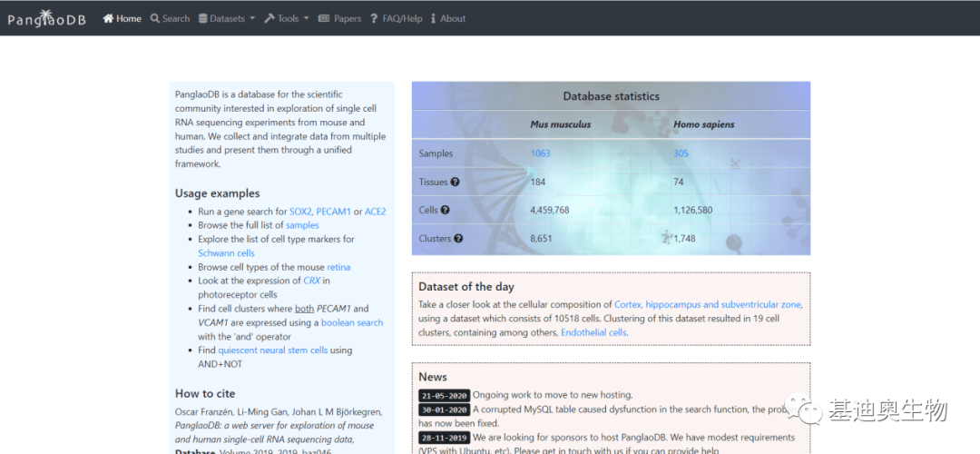Image resolution: width=980 pixels, height=454 pixels.
Task: Click the help icon next to Tissues
Action: coord(455,182)
